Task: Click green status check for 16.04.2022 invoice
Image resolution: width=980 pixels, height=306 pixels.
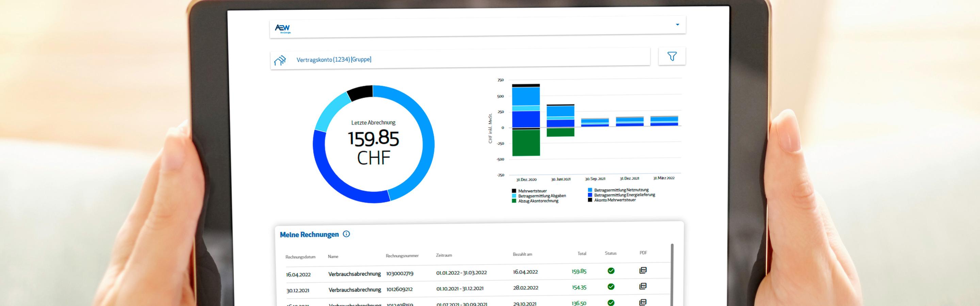Action: (611, 271)
